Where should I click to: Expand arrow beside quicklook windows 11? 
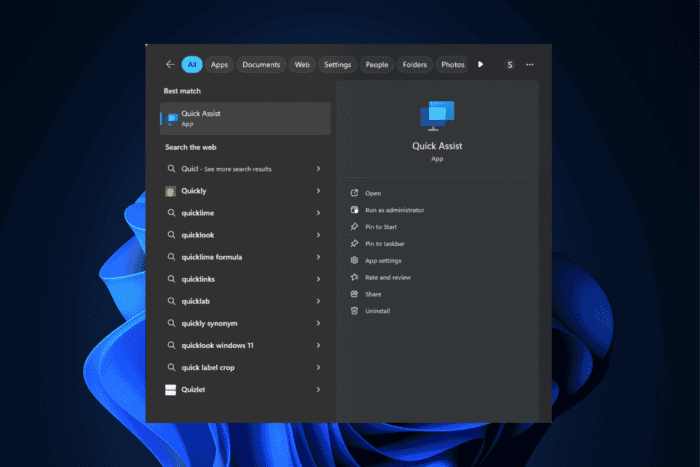318,346
